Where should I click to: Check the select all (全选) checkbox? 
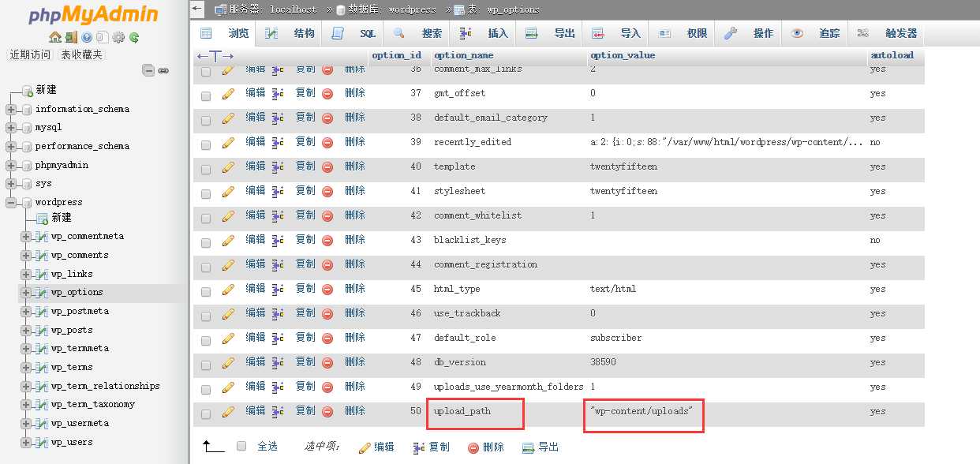tap(241, 446)
